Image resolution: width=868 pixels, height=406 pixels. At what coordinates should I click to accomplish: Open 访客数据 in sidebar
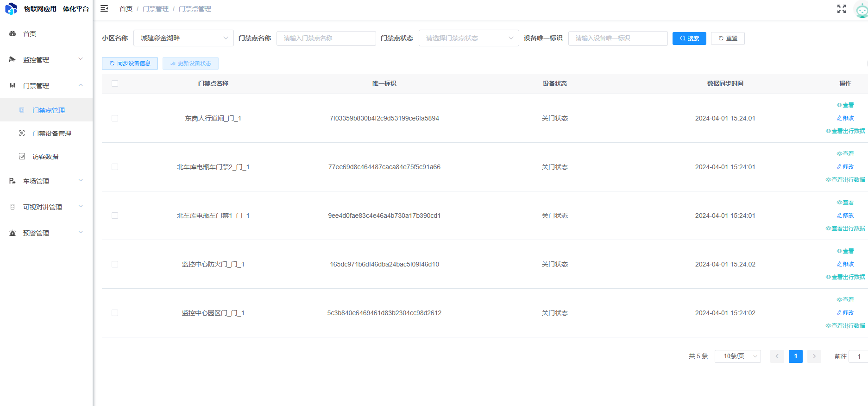(45, 157)
